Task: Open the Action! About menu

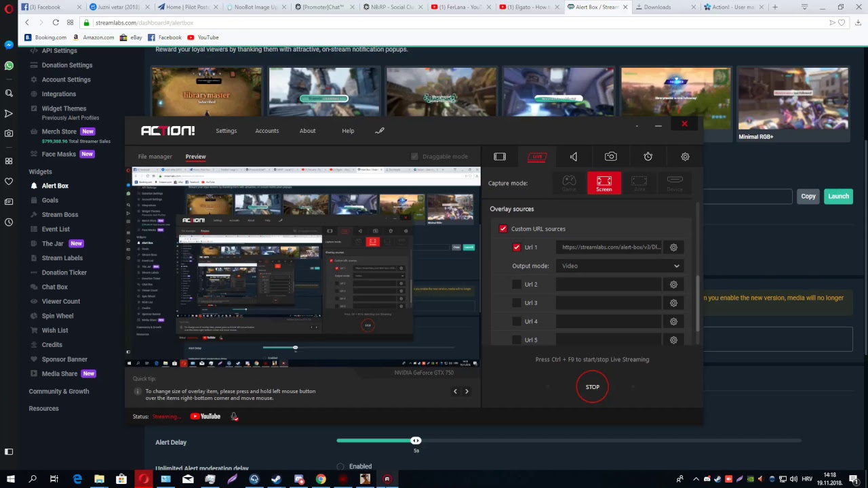Action: [308, 131]
